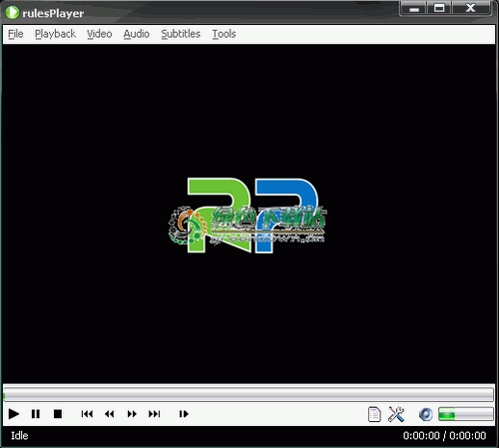Minimize the rulesPlayer window
This screenshot has width=499, height=448.
coord(414,8)
